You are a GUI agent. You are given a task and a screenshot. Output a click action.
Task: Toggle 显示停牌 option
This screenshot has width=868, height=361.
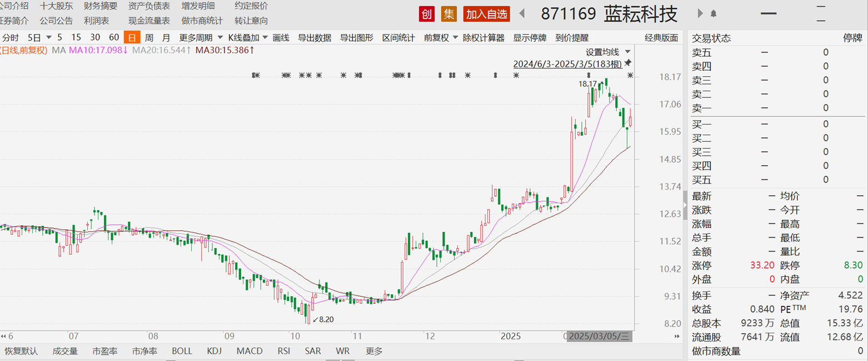click(x=530, y=38)
